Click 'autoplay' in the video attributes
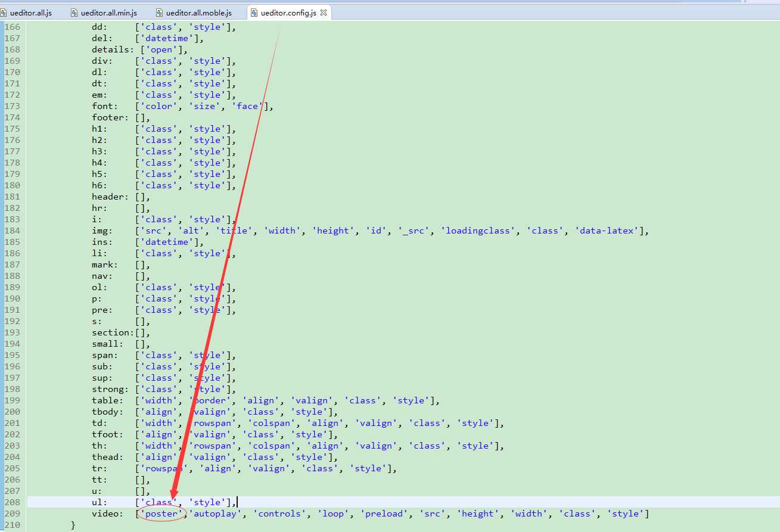This screenshot has width=780, height=532. point(216,514)
